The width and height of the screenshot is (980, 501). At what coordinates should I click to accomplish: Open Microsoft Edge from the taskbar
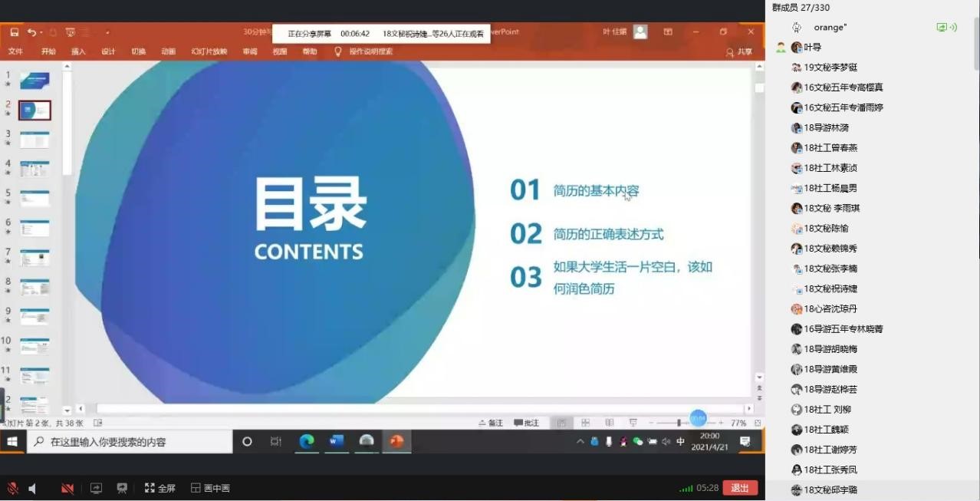pos(306,441)
